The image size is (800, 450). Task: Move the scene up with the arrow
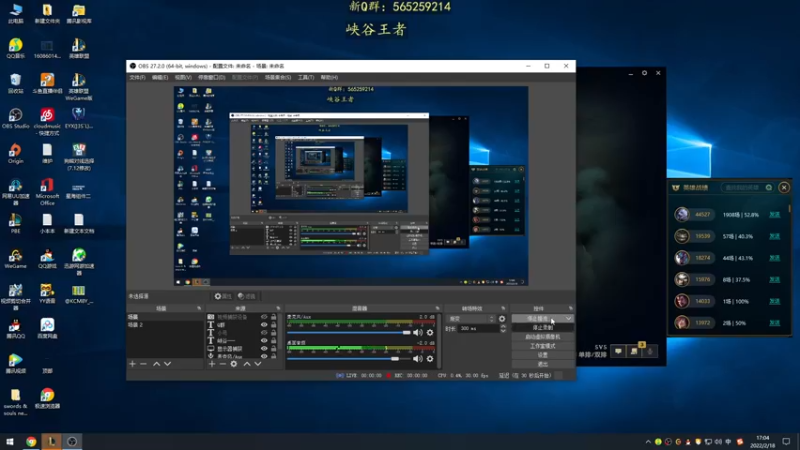(157, 364)
